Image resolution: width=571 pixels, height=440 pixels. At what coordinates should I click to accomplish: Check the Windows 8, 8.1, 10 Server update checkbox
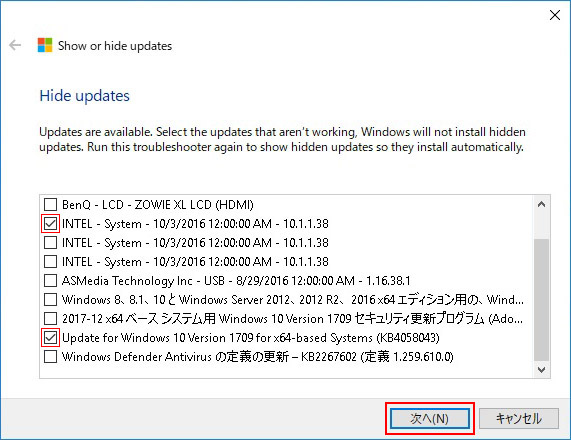[50, 300]
